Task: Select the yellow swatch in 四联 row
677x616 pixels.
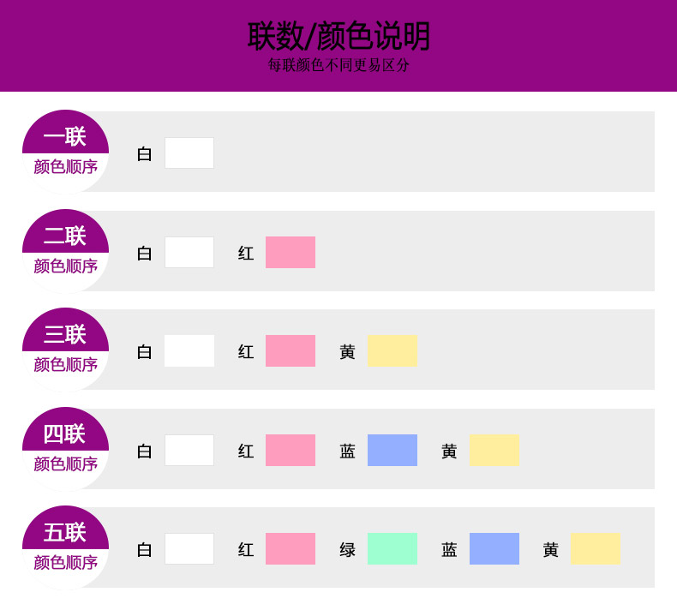Action: click(x=494, y=451)
